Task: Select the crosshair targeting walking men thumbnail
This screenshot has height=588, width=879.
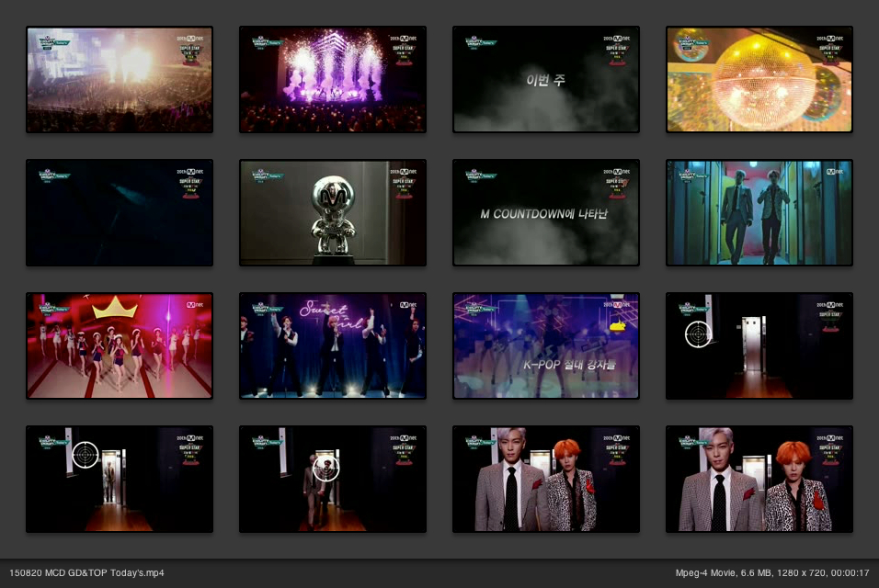Action: 333,480
